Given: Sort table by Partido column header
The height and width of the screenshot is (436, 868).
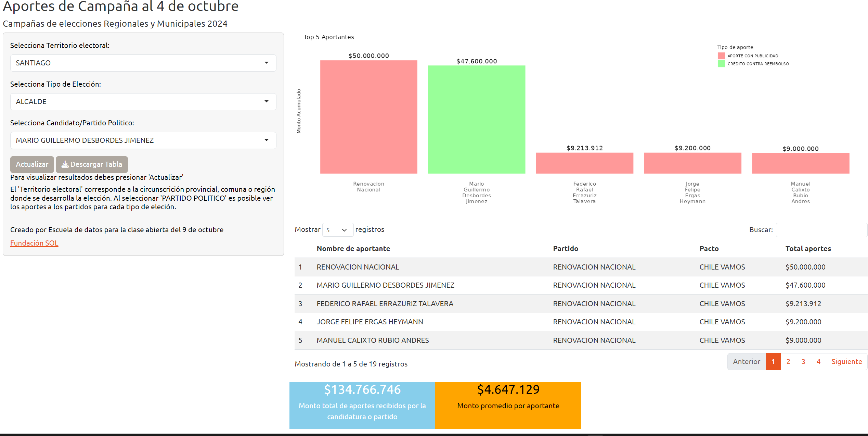Looking at the screenshot, I should [566, 249].
